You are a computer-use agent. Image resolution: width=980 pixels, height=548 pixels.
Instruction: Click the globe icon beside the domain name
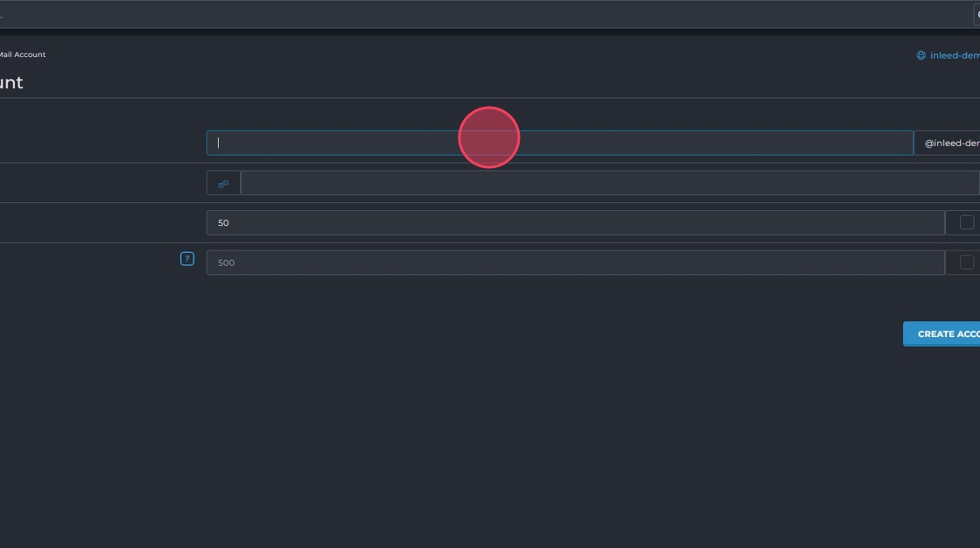(x=920, y=55)
